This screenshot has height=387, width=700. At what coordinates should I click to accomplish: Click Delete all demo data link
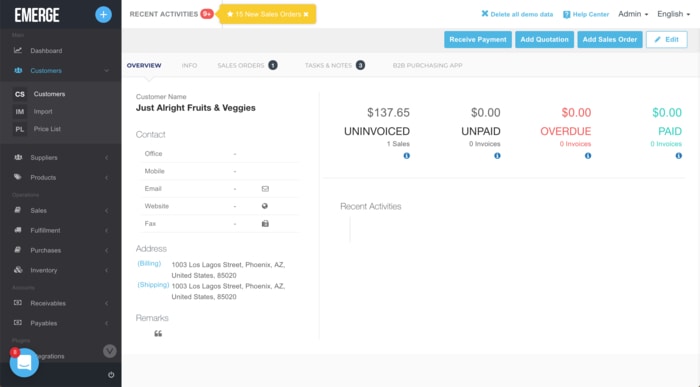[517, 14]
